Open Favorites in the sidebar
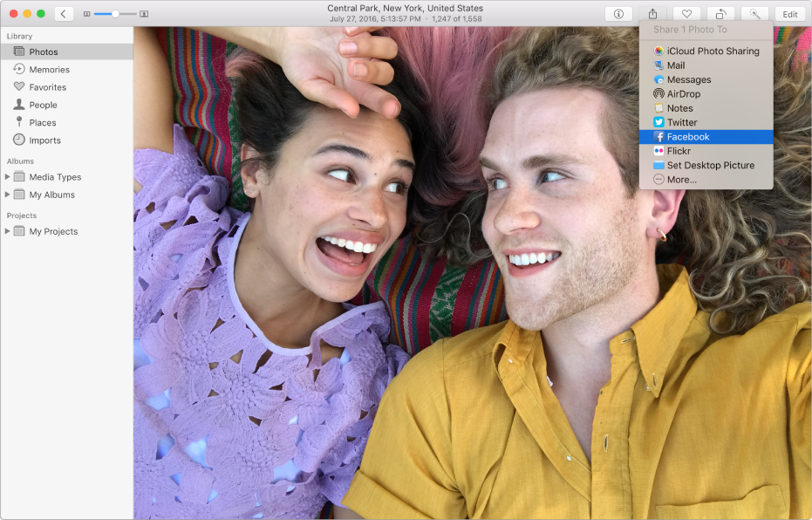Image resolution: width=812 pixels, height=520 pixels. coord(67,87)
